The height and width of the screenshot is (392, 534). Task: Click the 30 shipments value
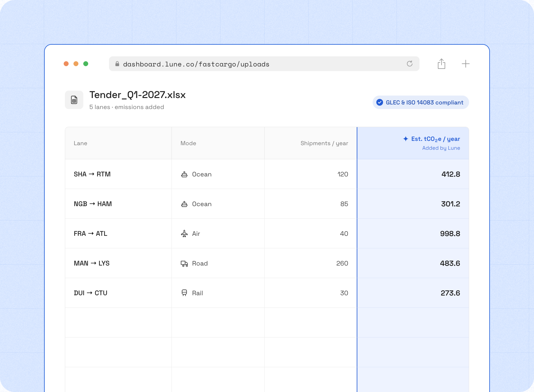pos(344,293)
